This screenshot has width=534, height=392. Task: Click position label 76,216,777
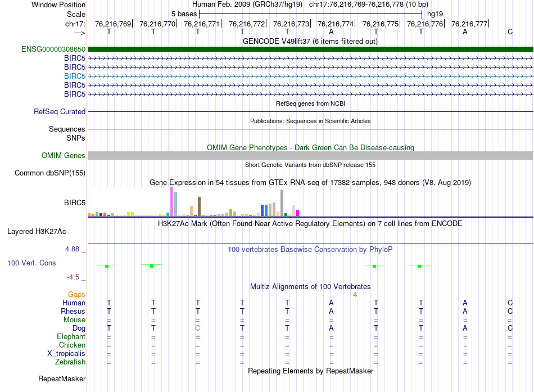pyautogui.click(x=469, y=24)
